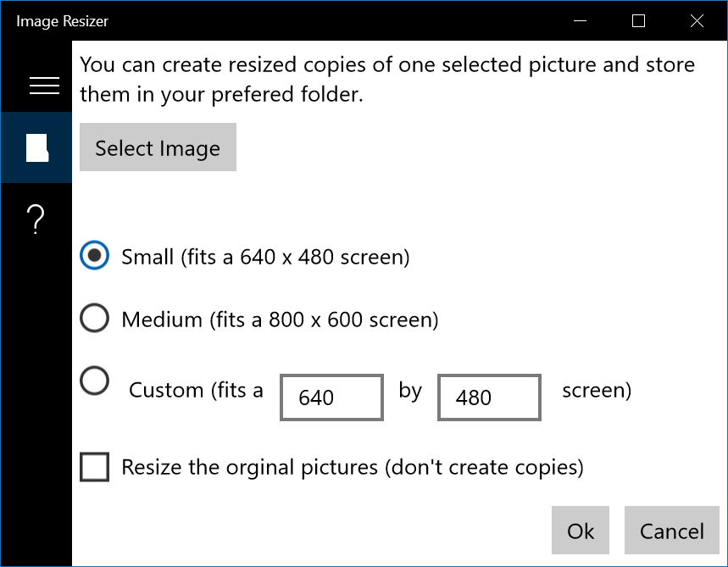Select the Custom screen size option
This screenshot has height=567, width=728.
[x=95, y=381]
